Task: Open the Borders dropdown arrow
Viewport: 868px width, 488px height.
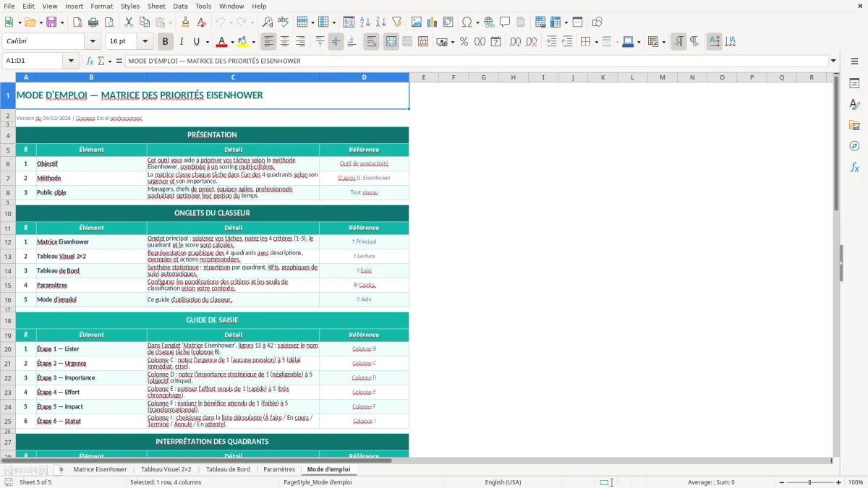Action: 596,42
